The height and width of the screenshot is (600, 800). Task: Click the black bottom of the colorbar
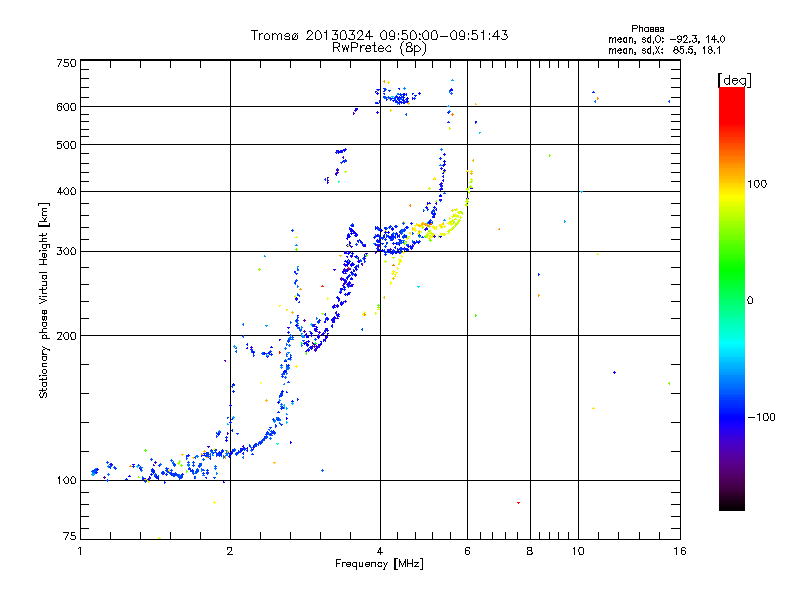point(732,503)
